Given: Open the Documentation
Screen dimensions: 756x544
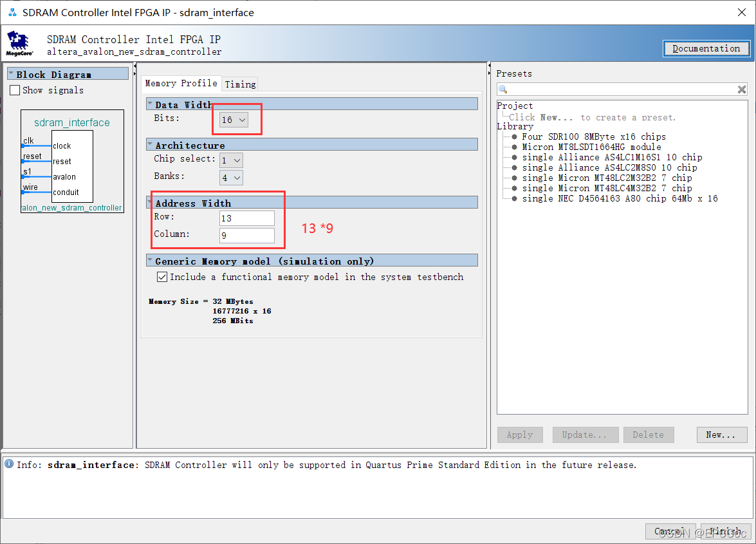Looking at the screenshot, I should 706,48.
